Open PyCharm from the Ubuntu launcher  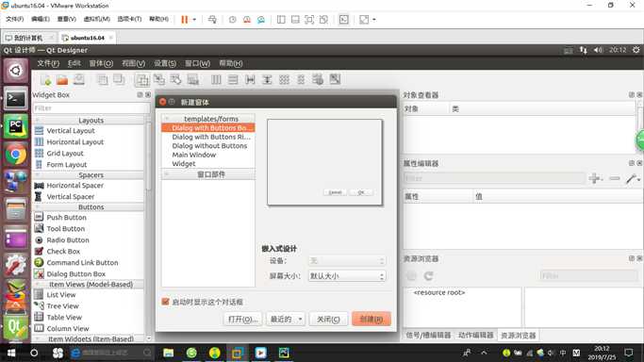pos(16,126)
